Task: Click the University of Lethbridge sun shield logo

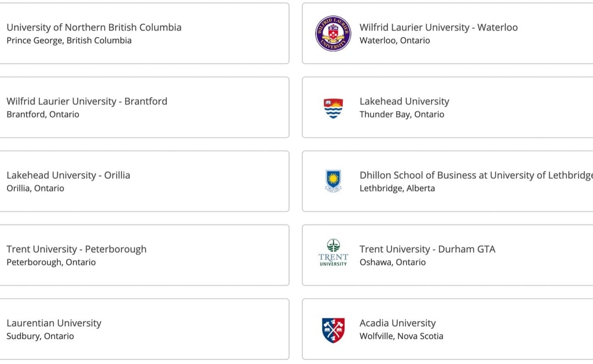Action: pyautogui.click(x=333, y=181)
